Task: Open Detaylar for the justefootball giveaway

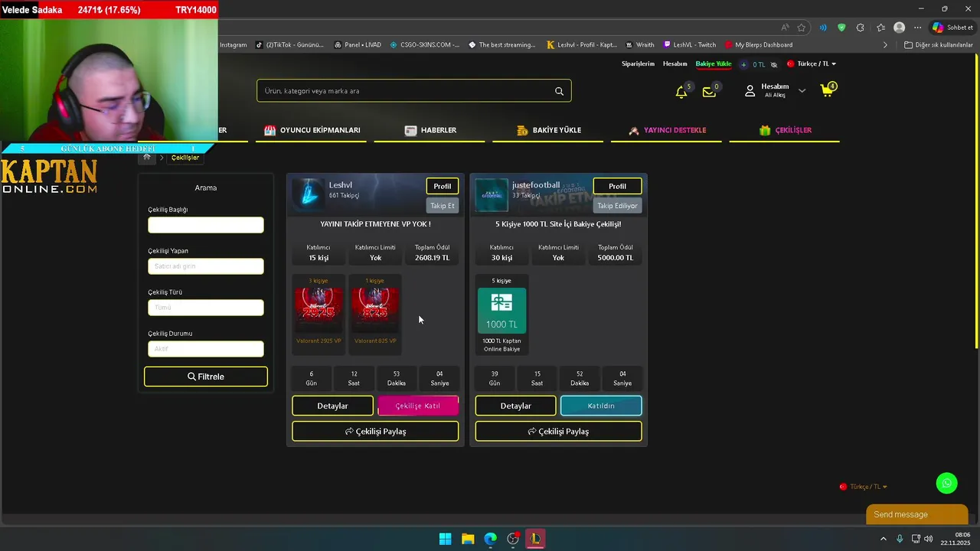Action: (515, 406)
